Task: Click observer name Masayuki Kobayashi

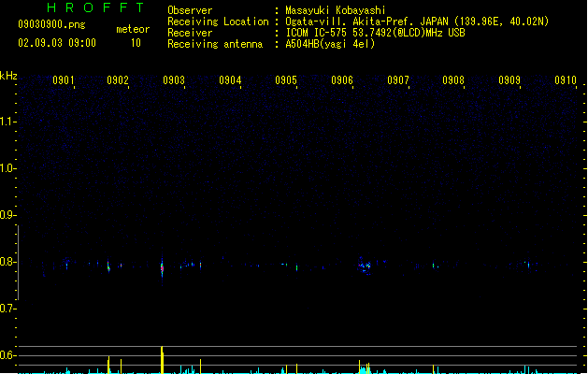Action: click(x=336, y=10)
